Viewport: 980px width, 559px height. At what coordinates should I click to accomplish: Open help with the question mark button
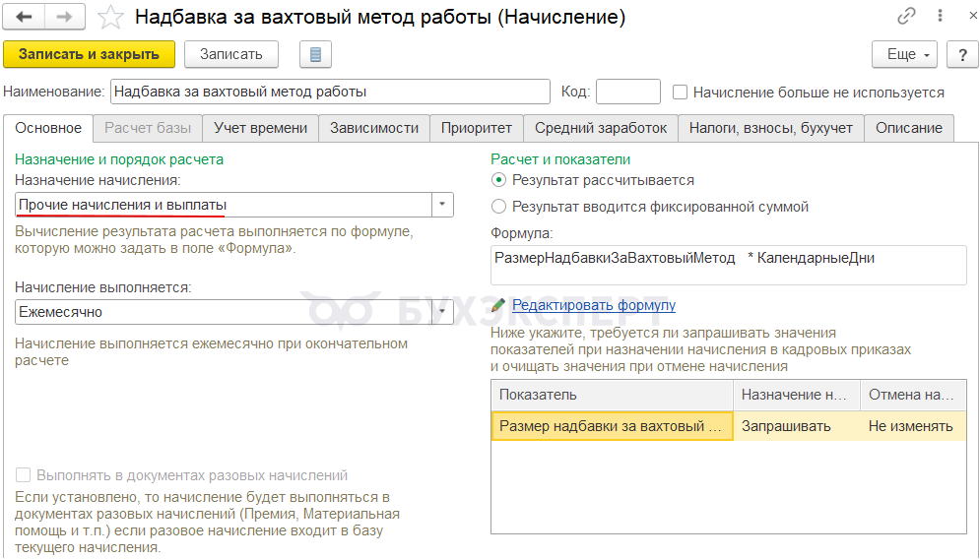click(961, 54)
